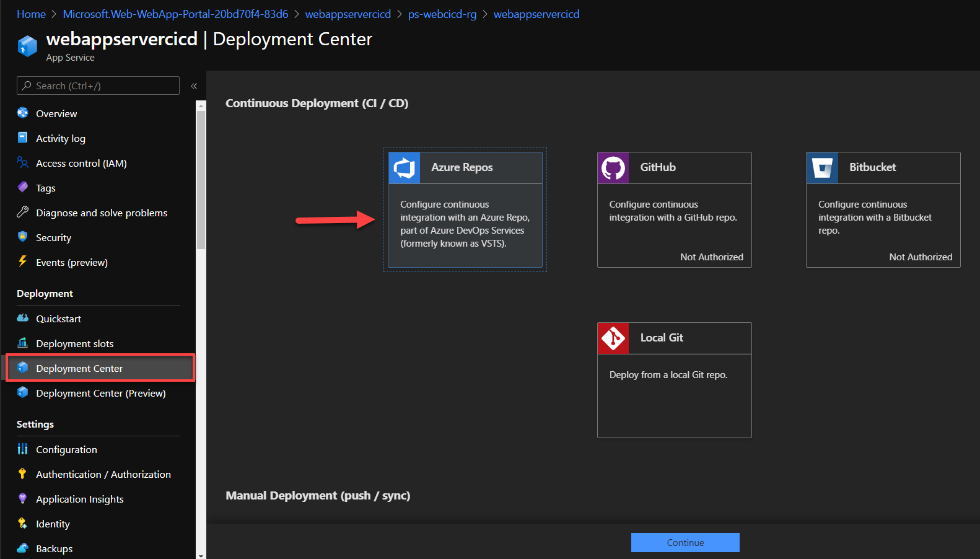Click the Azure Repos logo icon
Image resolution: width=980 pixels, height=559 pixels.
(x=404, y=168)
